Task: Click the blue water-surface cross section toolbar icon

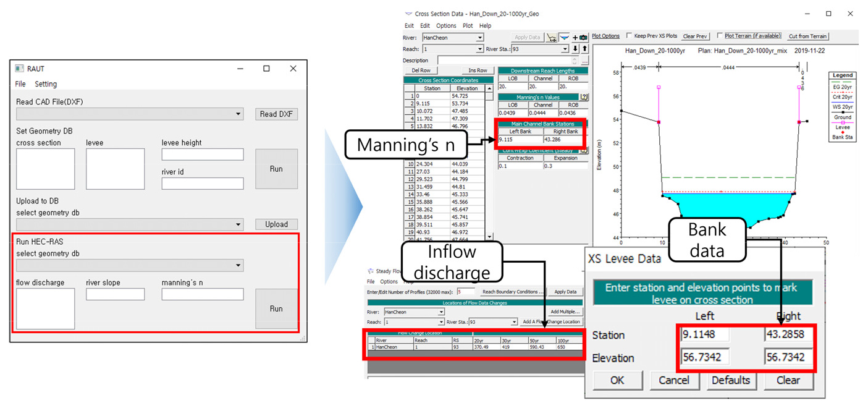Action: click(564, 38)
